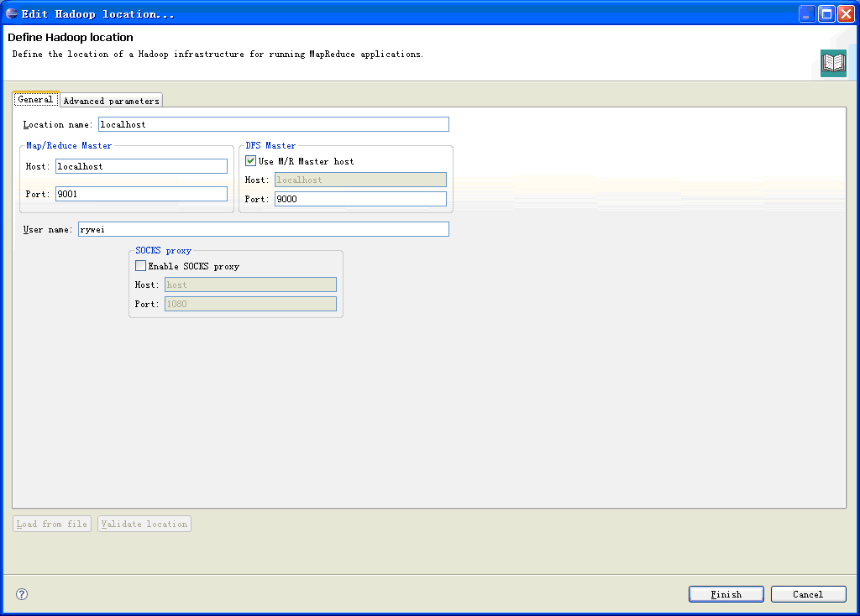Click the Map/Reduce Master Host field
860x616 pixels.
[x=141, y=165]
